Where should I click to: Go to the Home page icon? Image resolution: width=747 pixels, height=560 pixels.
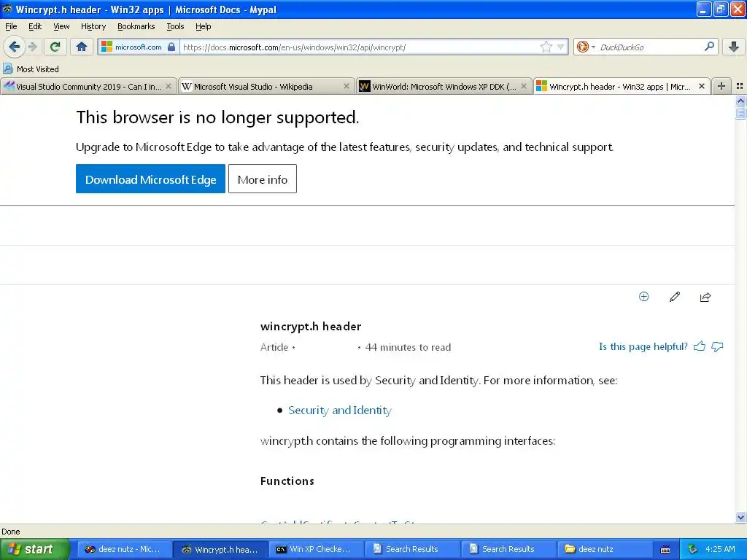coord(82,47)
